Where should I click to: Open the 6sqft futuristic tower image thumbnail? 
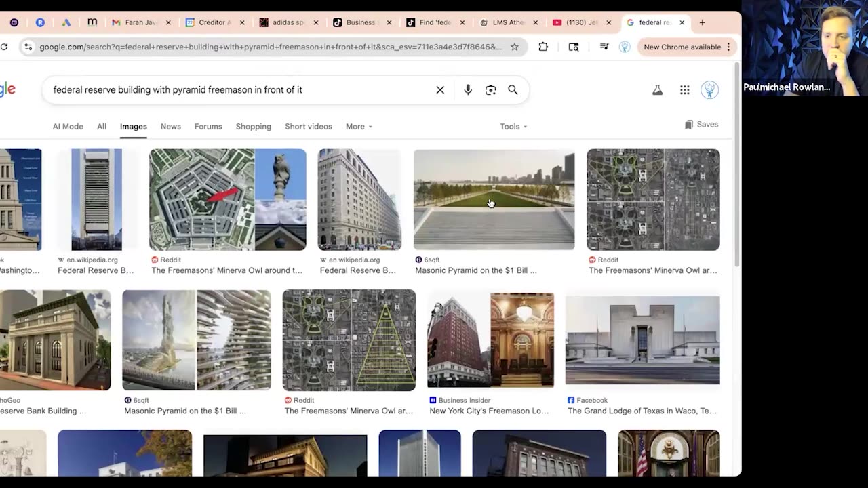(197, 340)
